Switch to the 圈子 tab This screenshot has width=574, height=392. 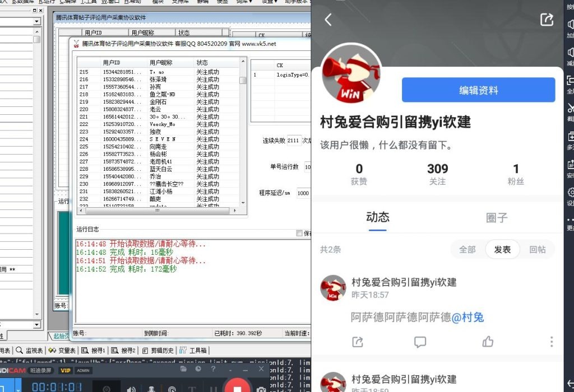pyautogui.click(x=497, y=218)
